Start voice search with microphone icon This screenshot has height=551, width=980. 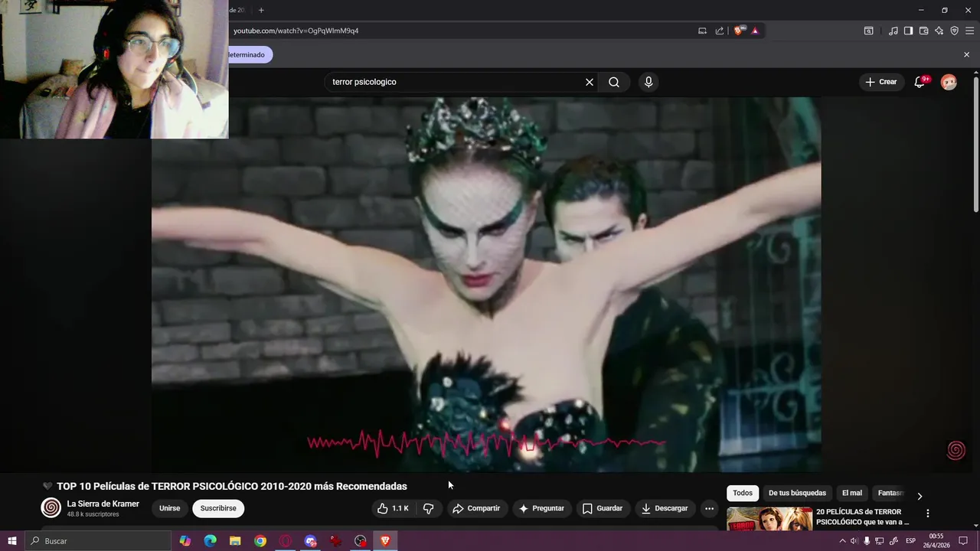click(x=648, y=82)
